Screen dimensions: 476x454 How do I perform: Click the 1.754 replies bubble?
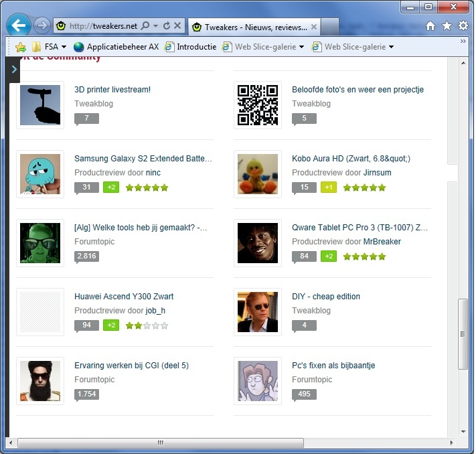(86, 394)
